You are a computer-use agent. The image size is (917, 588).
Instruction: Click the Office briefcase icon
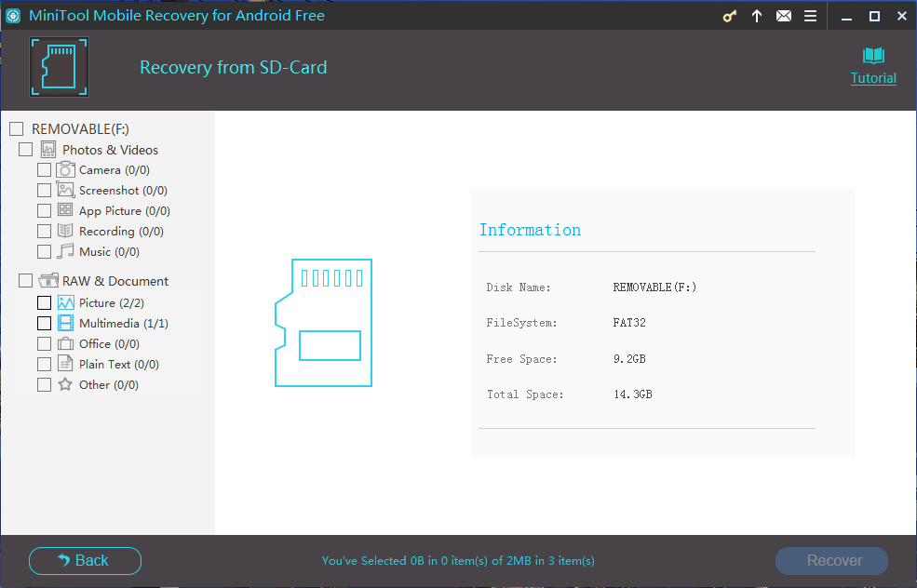65,343
